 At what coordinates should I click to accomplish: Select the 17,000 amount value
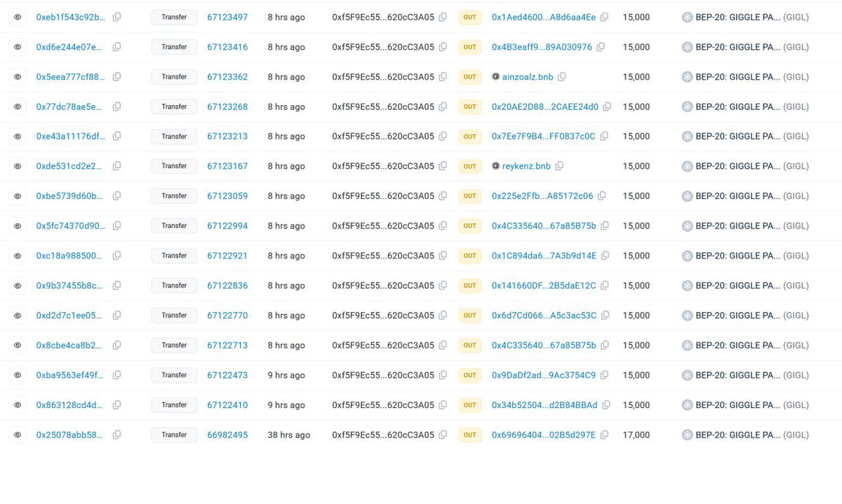tap(636, 435)
